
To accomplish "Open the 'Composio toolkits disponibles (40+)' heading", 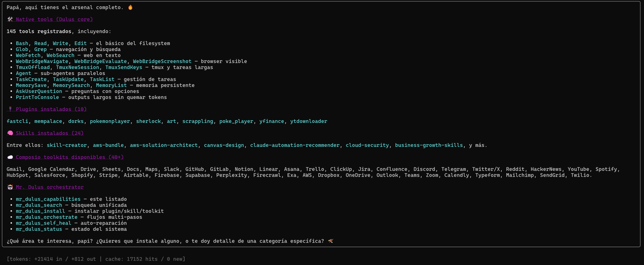I will pos(69,157).
